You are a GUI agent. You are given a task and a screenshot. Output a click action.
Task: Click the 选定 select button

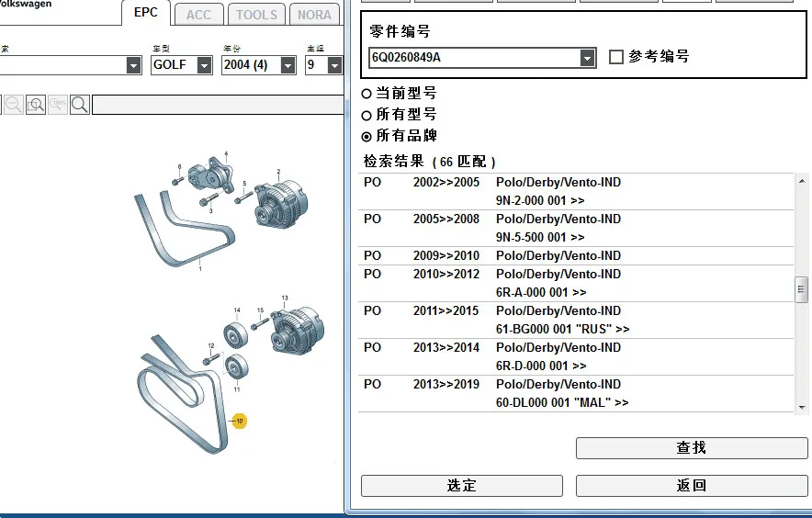tap(461, 485)
